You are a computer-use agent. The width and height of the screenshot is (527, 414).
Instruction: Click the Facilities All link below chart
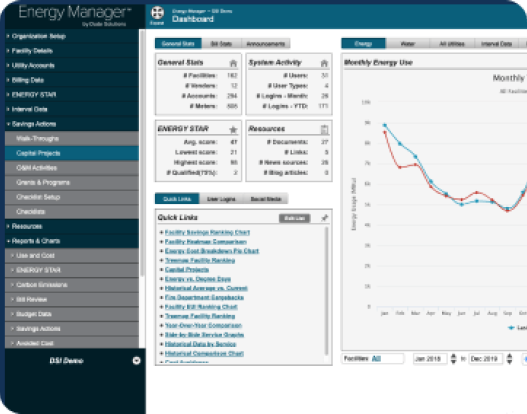(x=376, y=359)
